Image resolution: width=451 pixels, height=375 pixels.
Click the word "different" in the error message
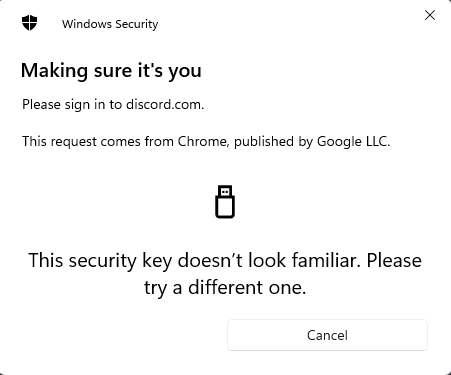(x=226, y=287)
